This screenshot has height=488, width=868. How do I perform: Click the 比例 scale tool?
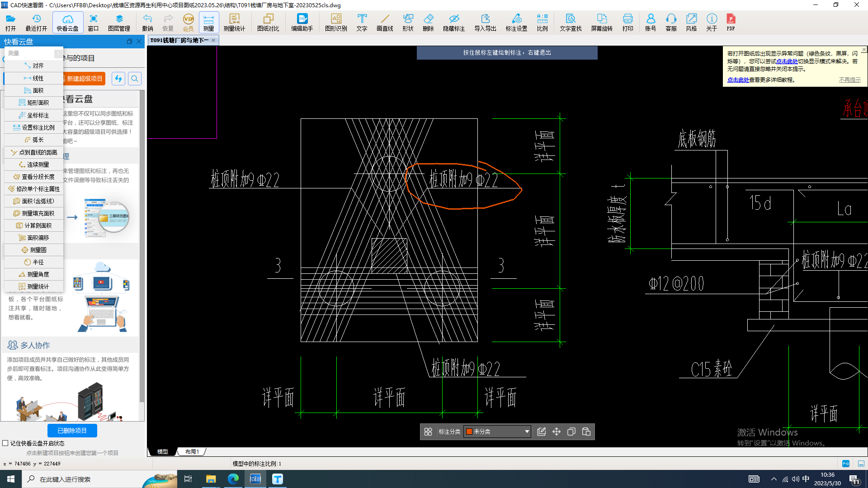point(542,22)
